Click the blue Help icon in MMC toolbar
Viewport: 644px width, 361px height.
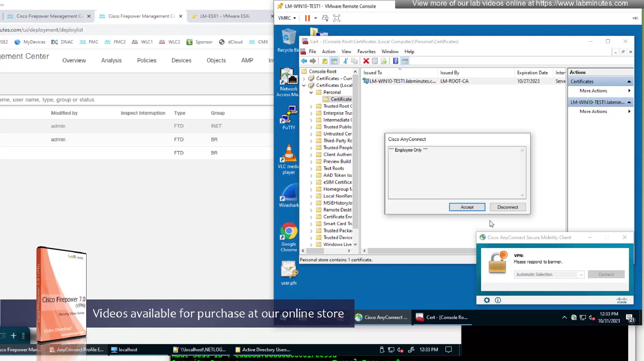pos(395,61)
